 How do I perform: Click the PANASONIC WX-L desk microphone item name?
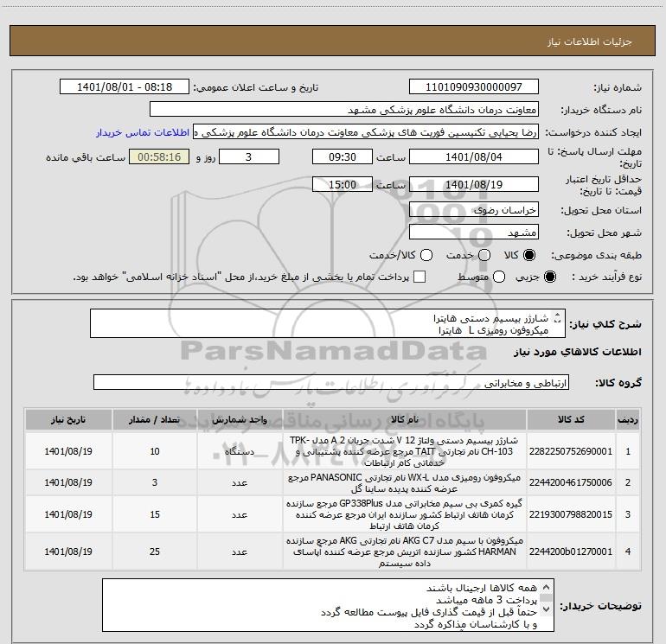click(405, 483)
